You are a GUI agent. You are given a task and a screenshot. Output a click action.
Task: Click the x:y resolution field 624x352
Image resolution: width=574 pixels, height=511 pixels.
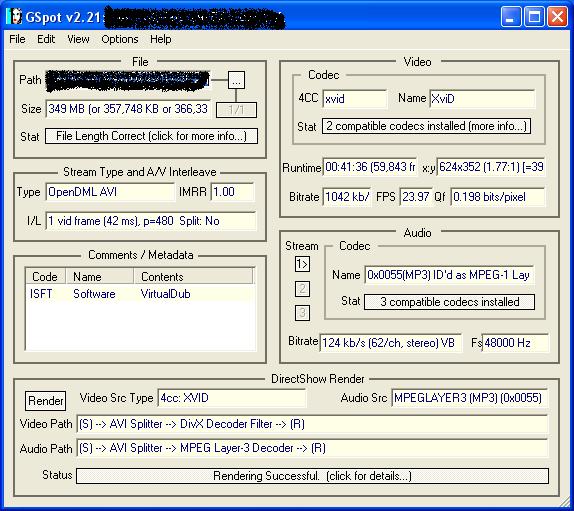point(491,167)
